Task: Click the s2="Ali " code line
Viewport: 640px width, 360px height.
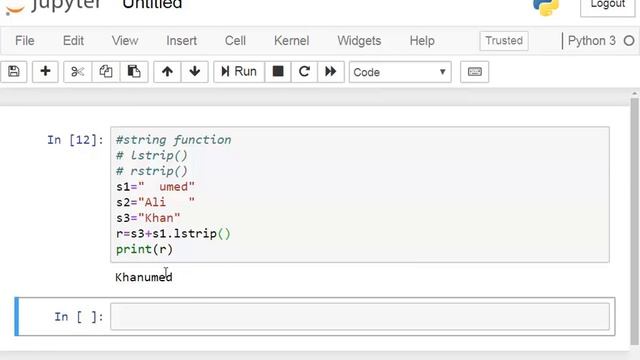Action: 156,202
